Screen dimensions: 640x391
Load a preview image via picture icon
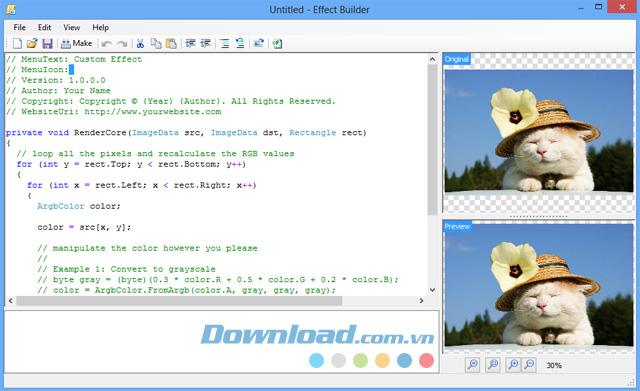[x=259, y=43]
